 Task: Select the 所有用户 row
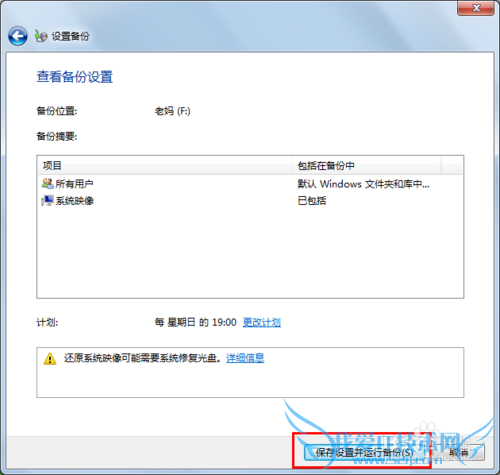[x=250, y=184]
